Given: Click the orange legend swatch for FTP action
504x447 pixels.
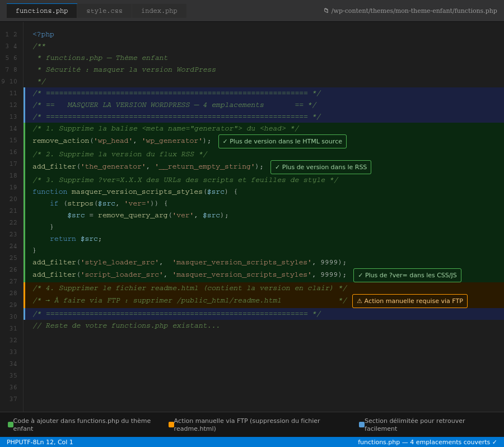Looking at the screenshot, I should click(171, 425).
